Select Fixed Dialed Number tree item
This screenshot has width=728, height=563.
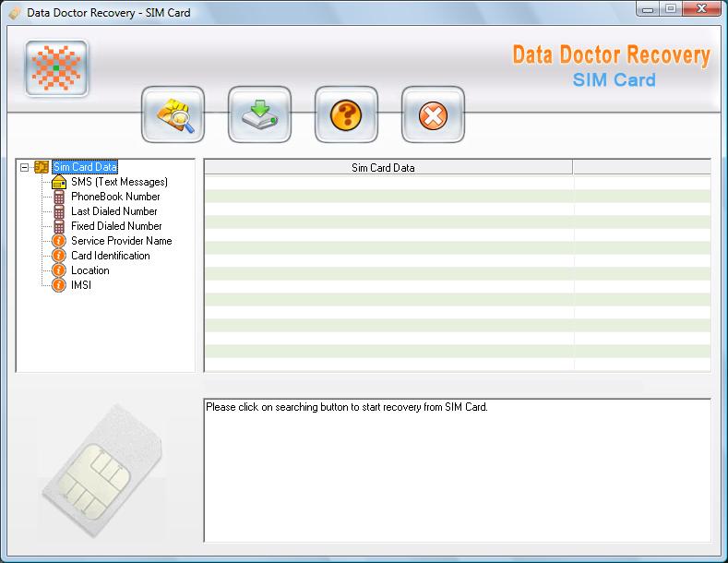(116, 226)
